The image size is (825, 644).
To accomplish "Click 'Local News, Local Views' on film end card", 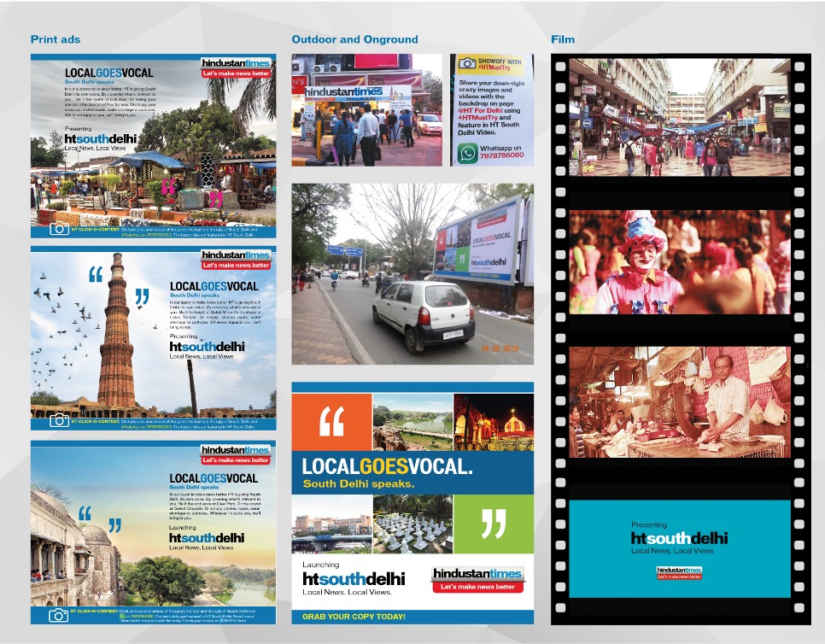I will click(672, 551).
